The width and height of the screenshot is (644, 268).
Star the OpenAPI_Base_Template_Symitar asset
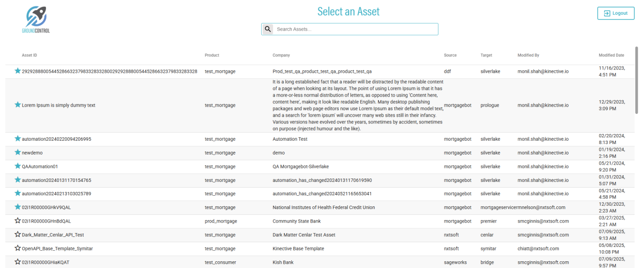tap(18, 248)
